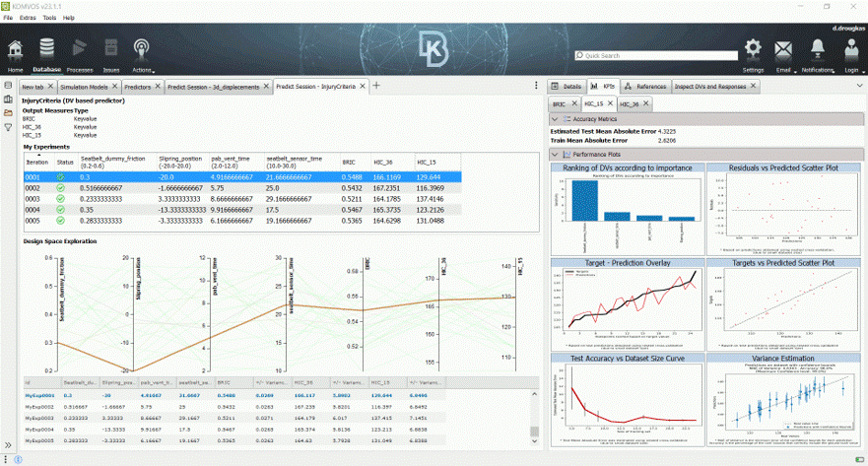Open the Login dropdown arrow

click(x=863, y=71)
